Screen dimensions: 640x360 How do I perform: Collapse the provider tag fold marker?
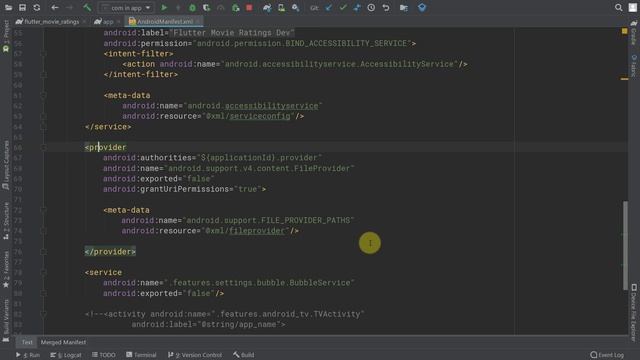pyautogui.click(x=43, y=147)
